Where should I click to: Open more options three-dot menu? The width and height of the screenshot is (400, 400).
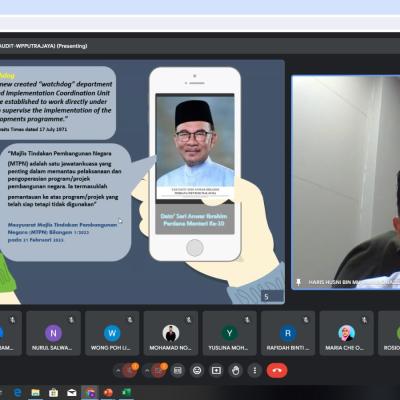255,370
